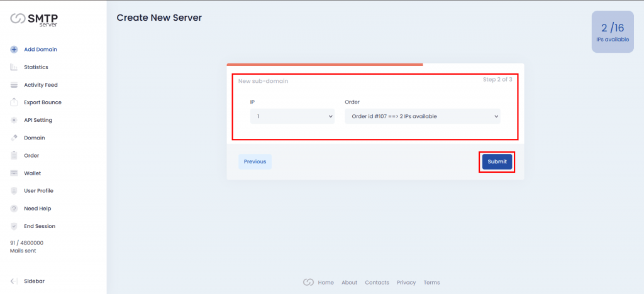
Task: Open API Setting in the sidebar
Action: coord(38,120)
